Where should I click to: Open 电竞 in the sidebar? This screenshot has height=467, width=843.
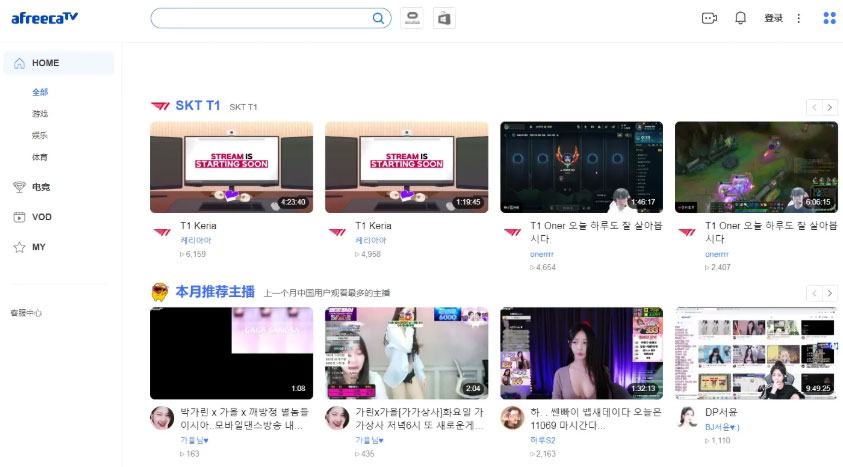pos(41,187)
